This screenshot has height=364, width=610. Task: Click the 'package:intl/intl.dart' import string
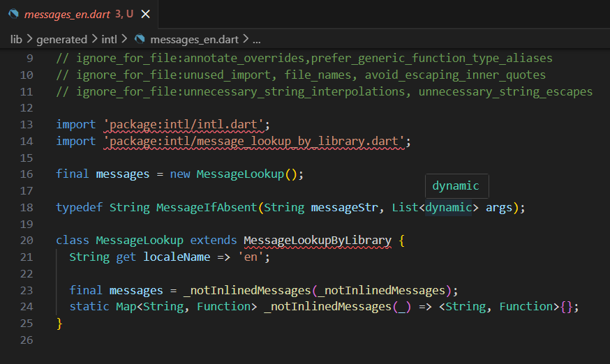coord(184,124)
